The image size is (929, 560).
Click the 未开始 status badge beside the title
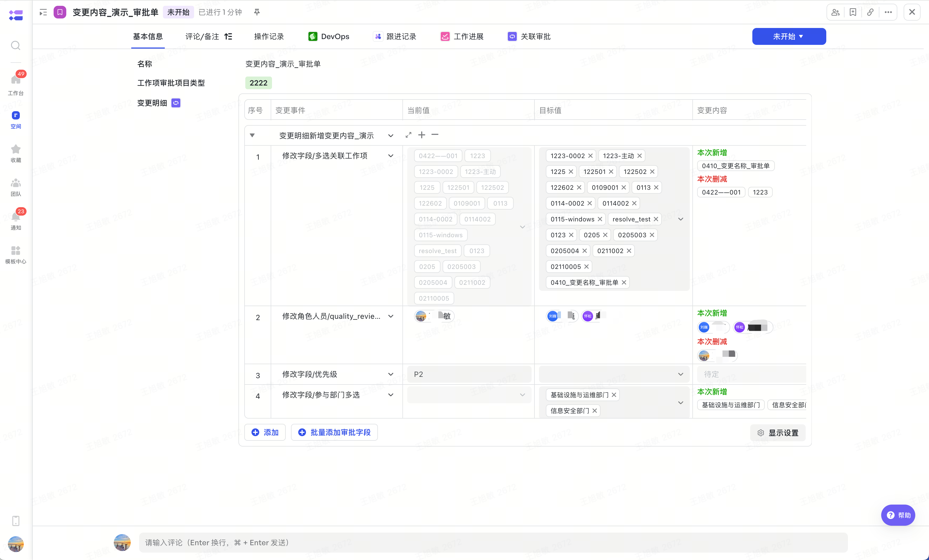[x=178, y=12]
